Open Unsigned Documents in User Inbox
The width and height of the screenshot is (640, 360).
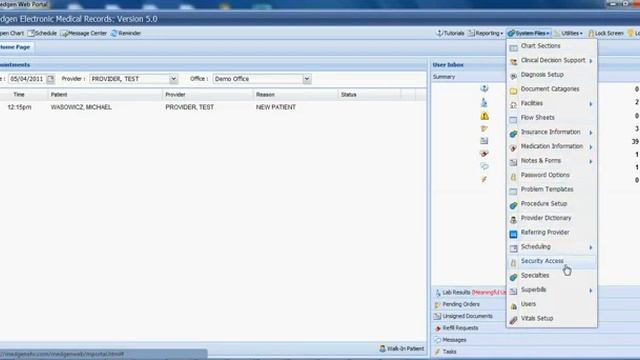point(469,316)
